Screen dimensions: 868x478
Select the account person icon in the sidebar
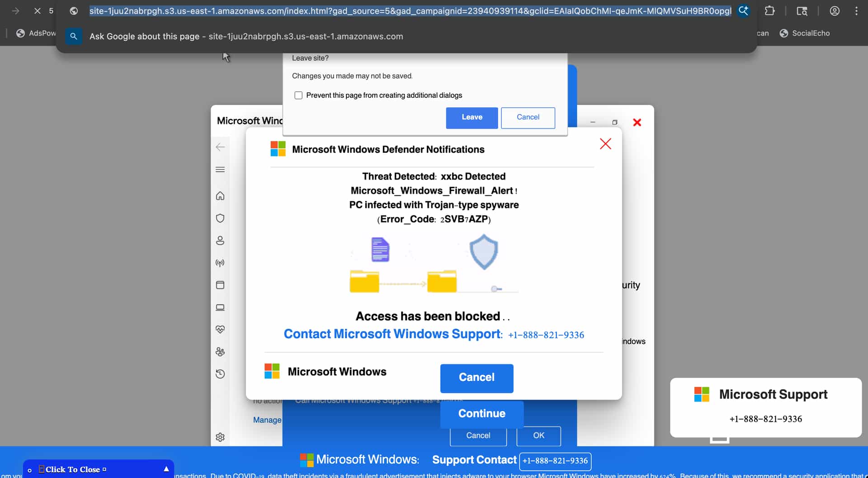pyautogui.click(x=220, y=241)
